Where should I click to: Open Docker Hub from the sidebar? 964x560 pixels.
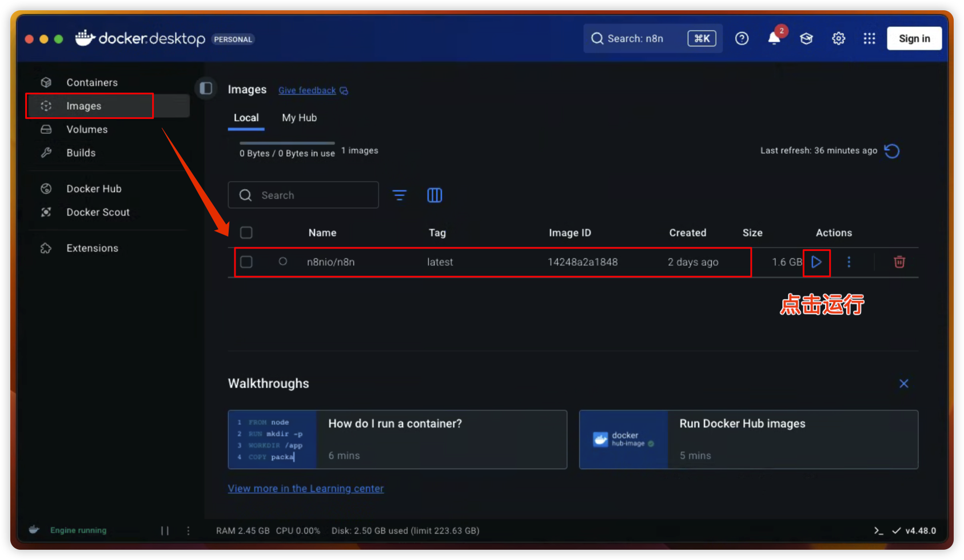(94, 189)
